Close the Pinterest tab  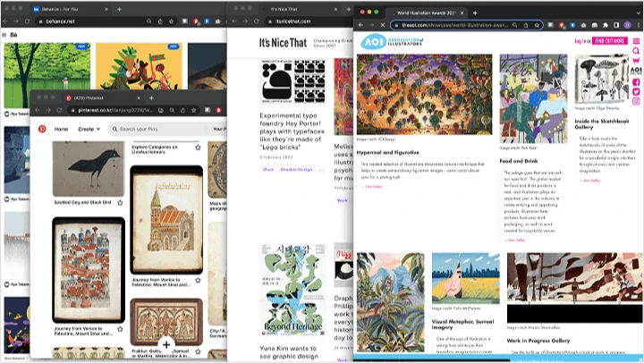(x=139, y=97)
